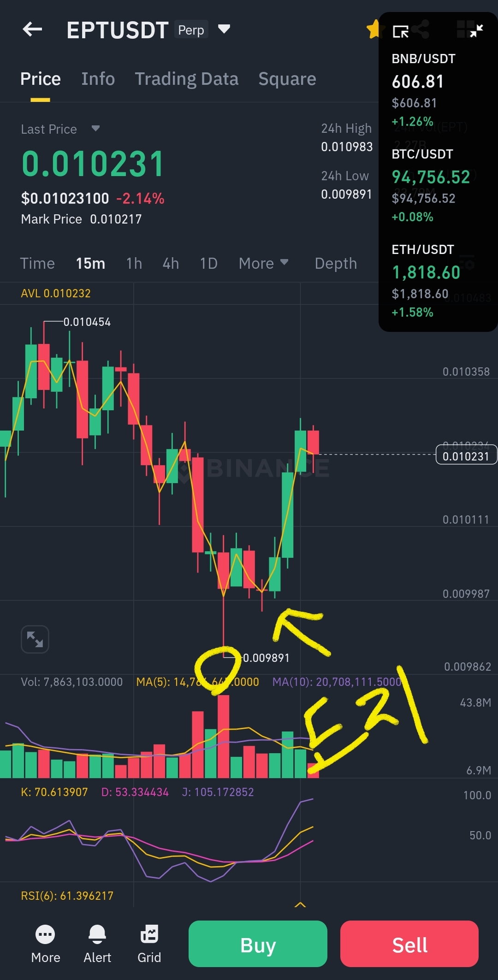This screenshot has width=498, height=980.
Task: Tap the upward chevron below RSI
Action: pos(300,904)
